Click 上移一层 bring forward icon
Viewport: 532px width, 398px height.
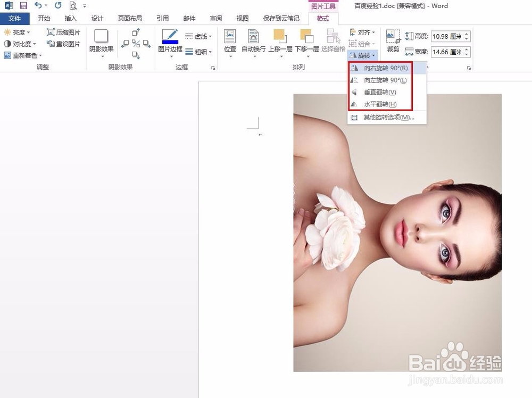(280, 36)
